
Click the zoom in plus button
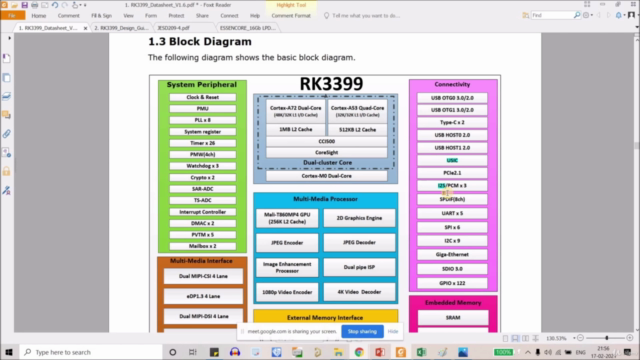[x=630, y=338]
